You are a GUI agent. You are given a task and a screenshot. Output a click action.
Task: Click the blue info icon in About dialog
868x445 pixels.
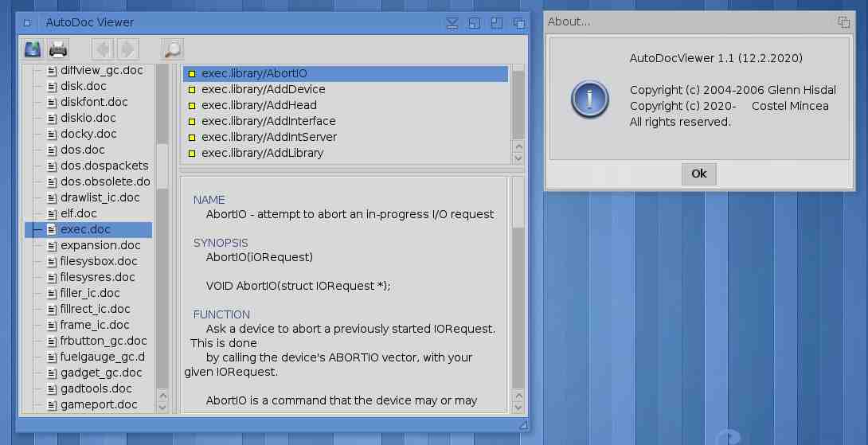[590, 99]
